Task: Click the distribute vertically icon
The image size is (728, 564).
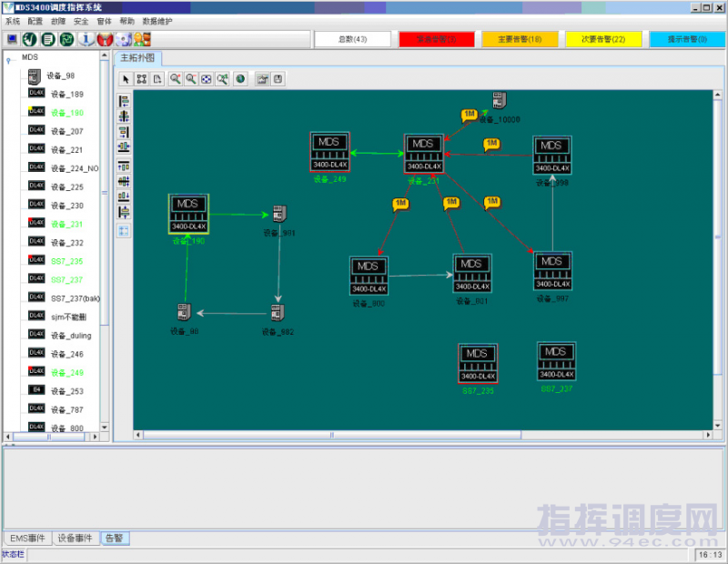Action: 124,212
